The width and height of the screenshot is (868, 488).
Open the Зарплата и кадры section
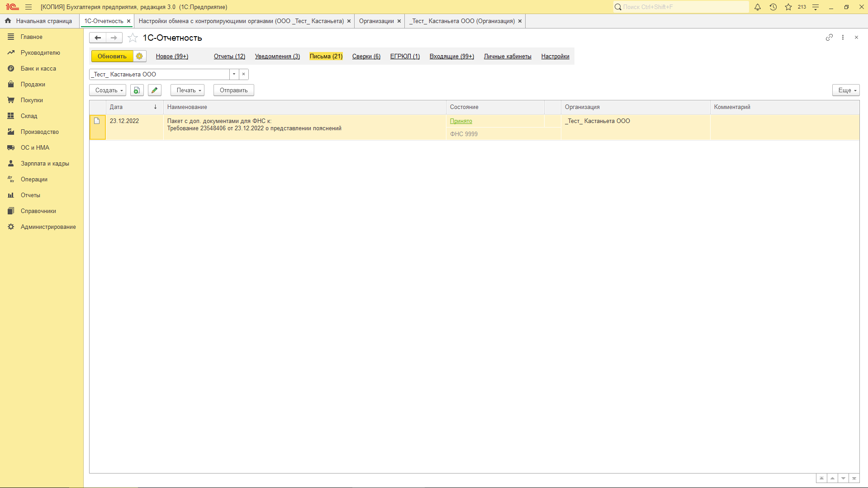tap(45, 163)
